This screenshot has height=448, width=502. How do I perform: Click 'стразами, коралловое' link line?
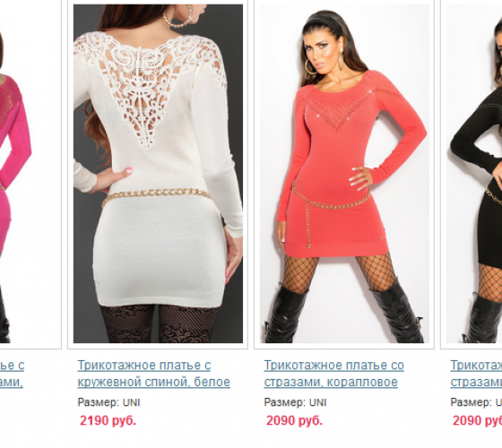coord(331,382)
